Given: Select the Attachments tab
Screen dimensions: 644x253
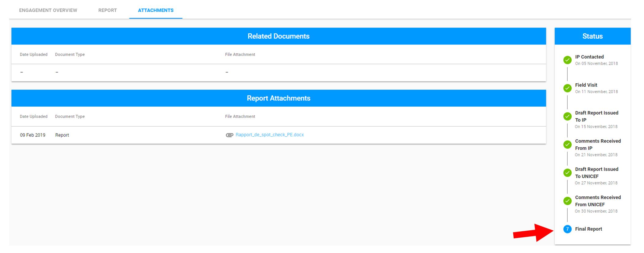Looking at the screenshot, I should tap(156, 10).
